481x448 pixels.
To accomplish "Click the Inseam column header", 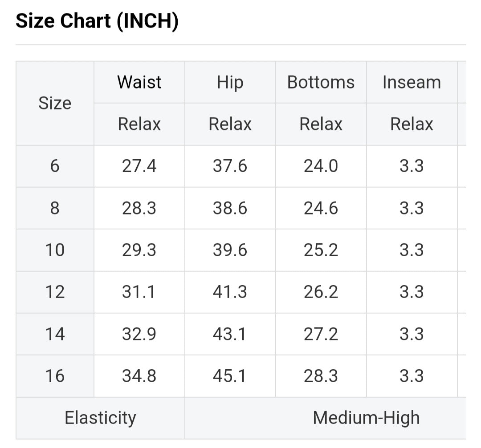I will coord(412,82).
